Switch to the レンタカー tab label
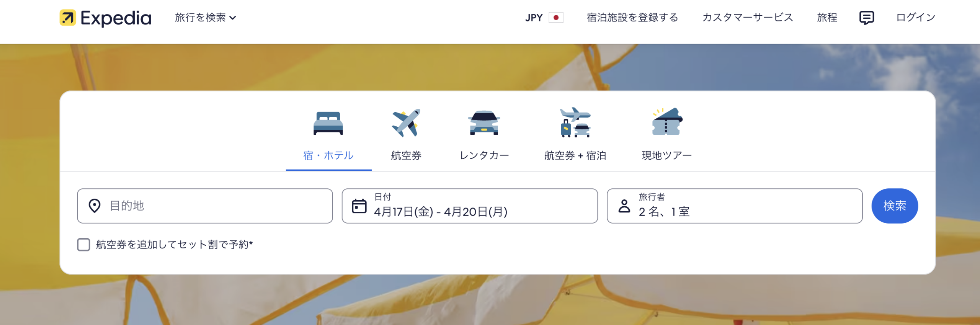This screenshot has height=325, width=980. 484,155
